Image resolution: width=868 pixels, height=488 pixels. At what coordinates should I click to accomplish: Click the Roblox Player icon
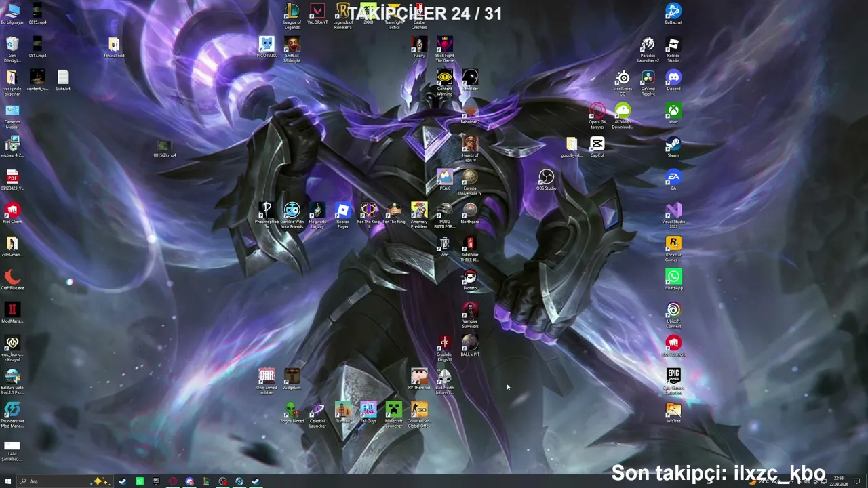pos(343,216)
